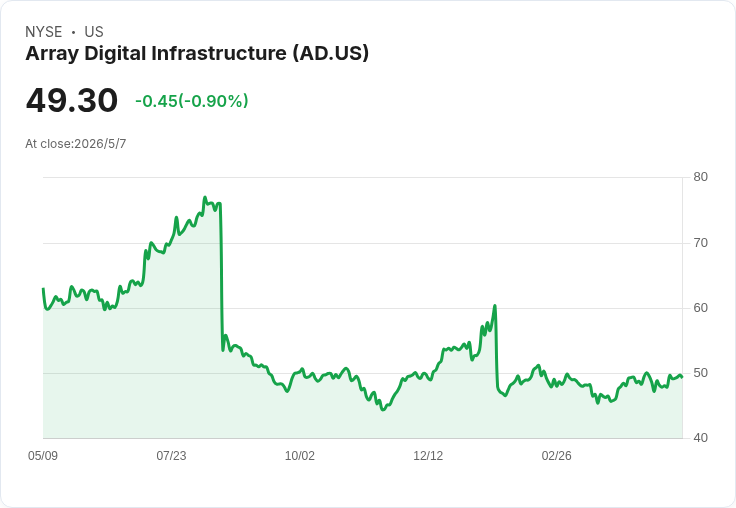Click the rightmost end of the price line

[x=682, y=377]
